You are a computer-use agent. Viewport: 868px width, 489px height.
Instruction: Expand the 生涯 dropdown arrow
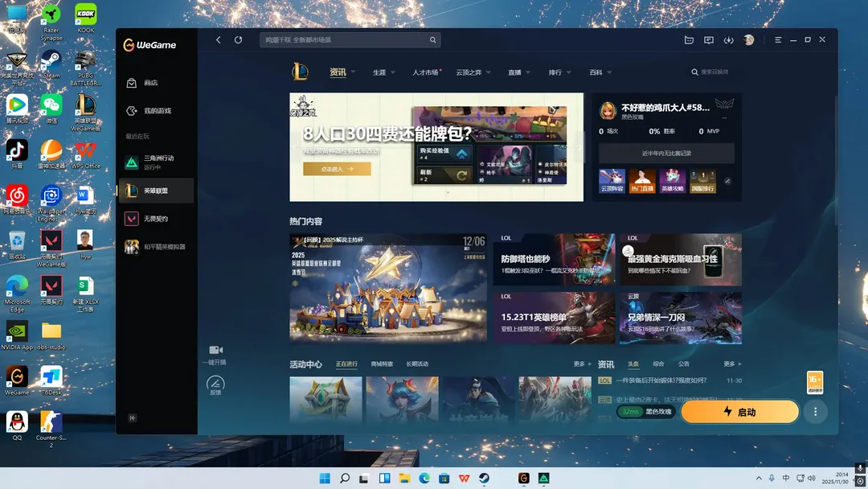(393, 73)
